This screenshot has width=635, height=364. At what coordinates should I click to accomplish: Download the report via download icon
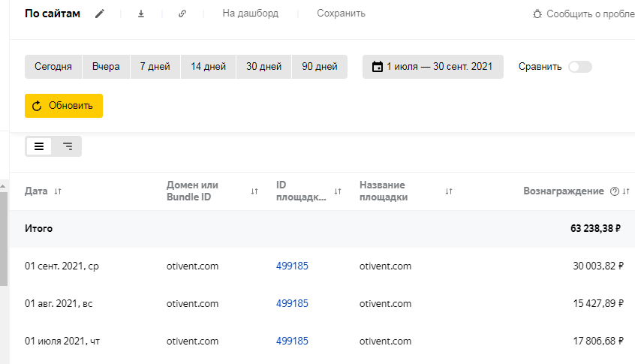[141, 14]
